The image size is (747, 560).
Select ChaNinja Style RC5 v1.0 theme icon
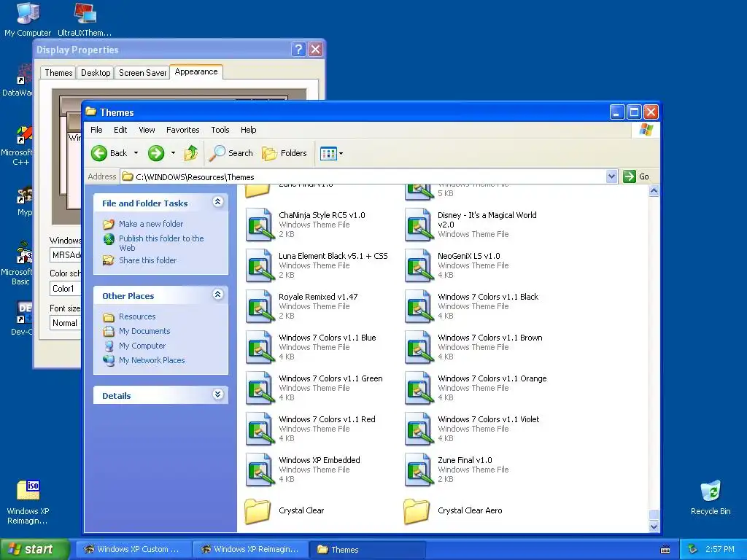pos(260,225)
